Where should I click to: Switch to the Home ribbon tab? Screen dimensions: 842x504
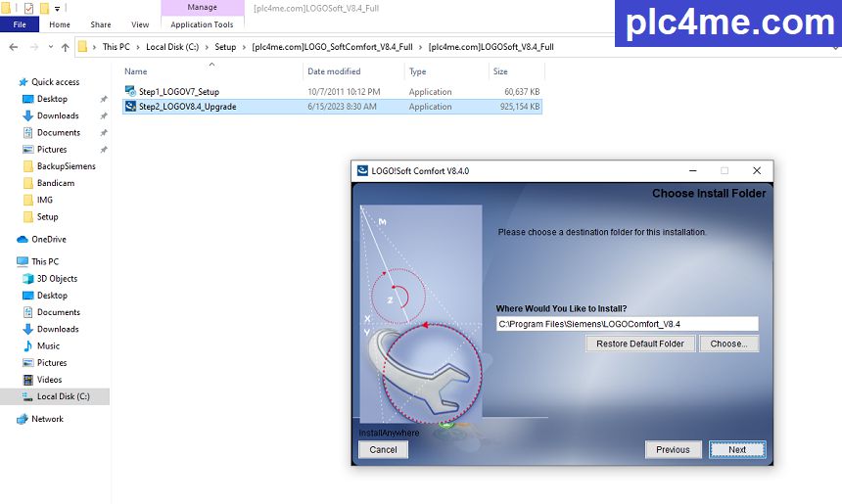pos(60,24)
